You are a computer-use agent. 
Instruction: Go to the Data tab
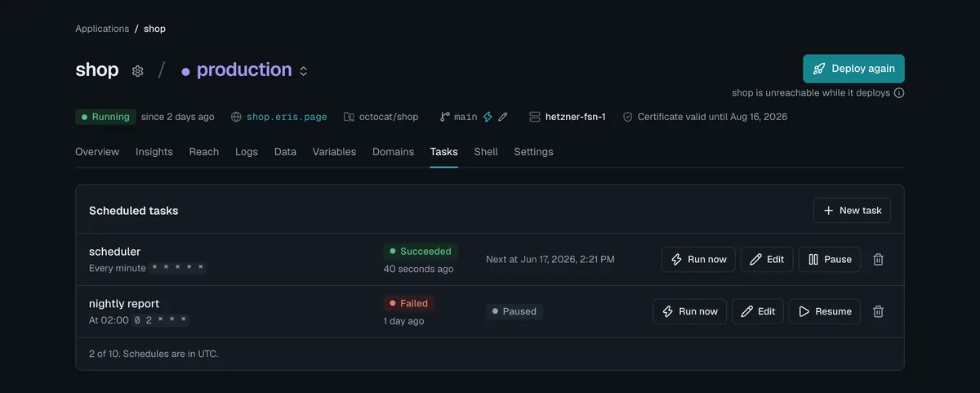point(285,152)
